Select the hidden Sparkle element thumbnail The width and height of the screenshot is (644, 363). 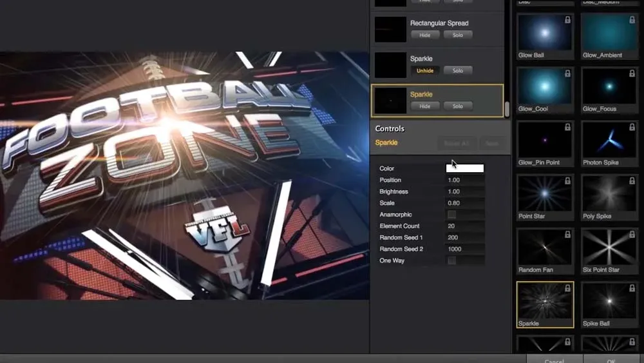390,65
